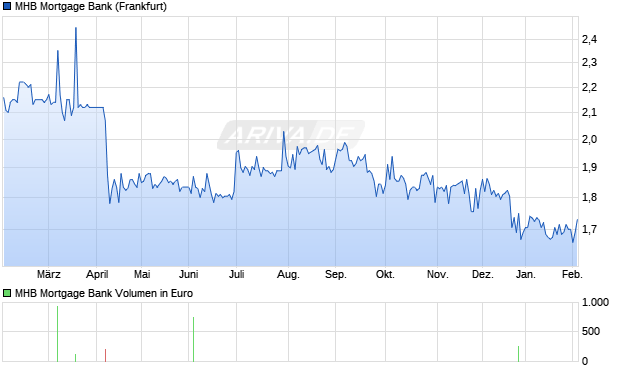Click the 'Dez.' month label
Screen dimensions: 620x371
483,274
